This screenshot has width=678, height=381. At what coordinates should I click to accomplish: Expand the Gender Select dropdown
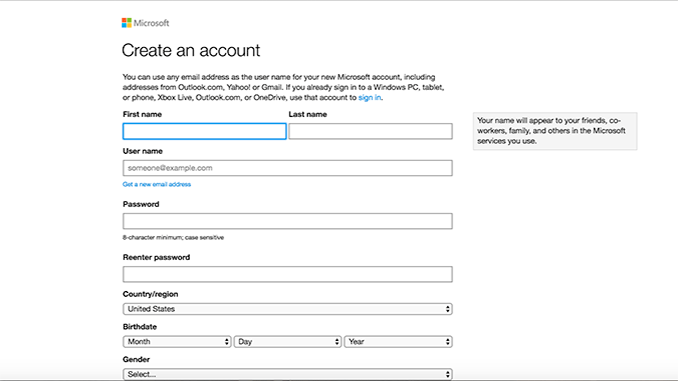click(288, 374)
